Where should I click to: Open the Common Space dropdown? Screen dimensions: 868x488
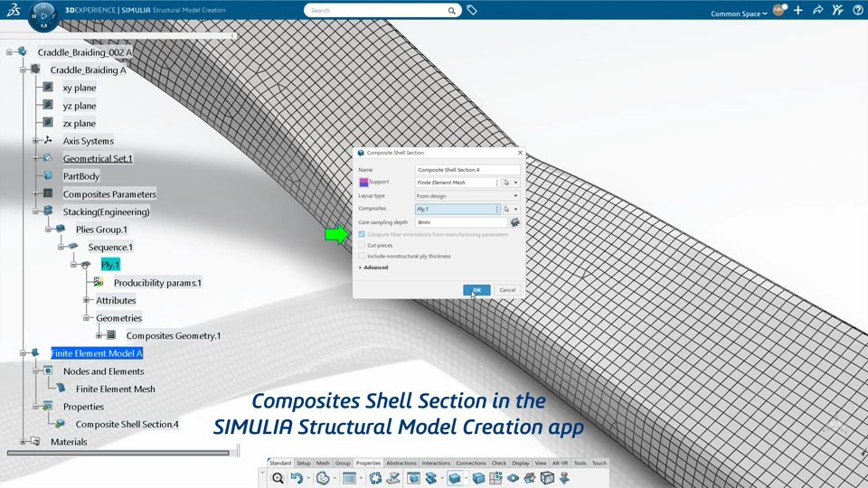click(739, 14)
